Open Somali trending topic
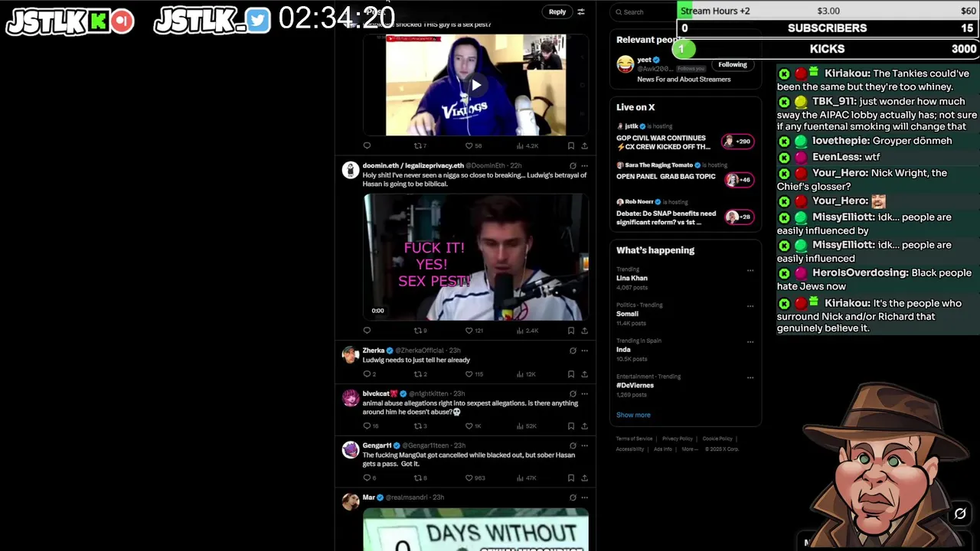The image size is (980, 551). pyautogui.click(x=627, y=314)
